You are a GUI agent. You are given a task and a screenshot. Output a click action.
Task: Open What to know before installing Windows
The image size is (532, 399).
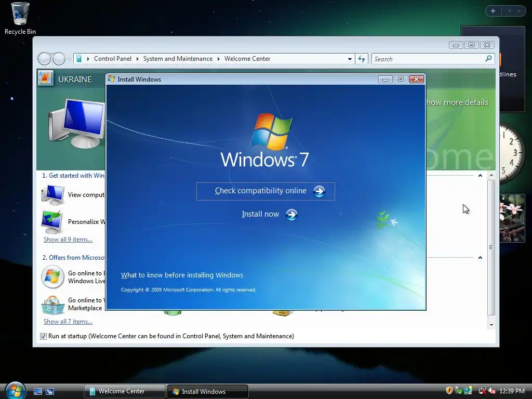coord(182,275)
